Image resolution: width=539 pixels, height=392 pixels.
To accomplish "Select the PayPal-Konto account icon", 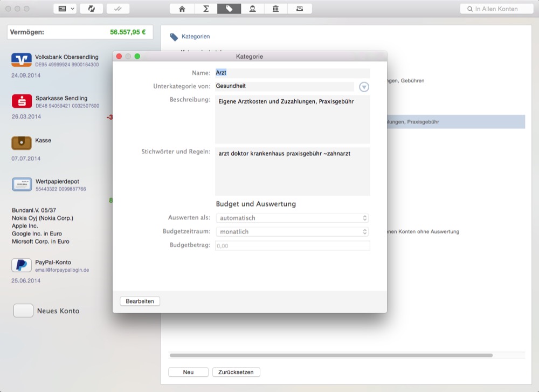I will [x=22, y=265].
